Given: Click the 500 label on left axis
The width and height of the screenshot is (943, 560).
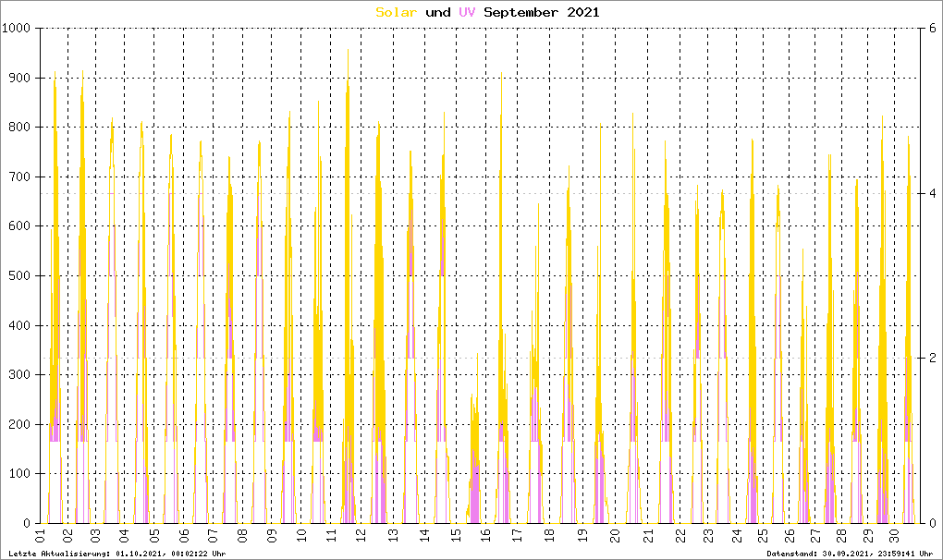Looking at the screenshot, I should click(20, 276).
